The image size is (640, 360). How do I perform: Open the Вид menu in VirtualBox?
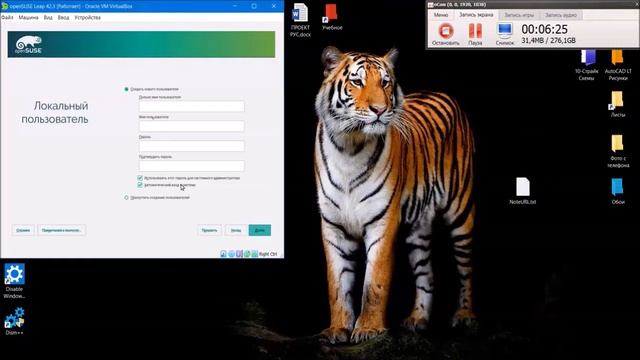tap(48, 18)
